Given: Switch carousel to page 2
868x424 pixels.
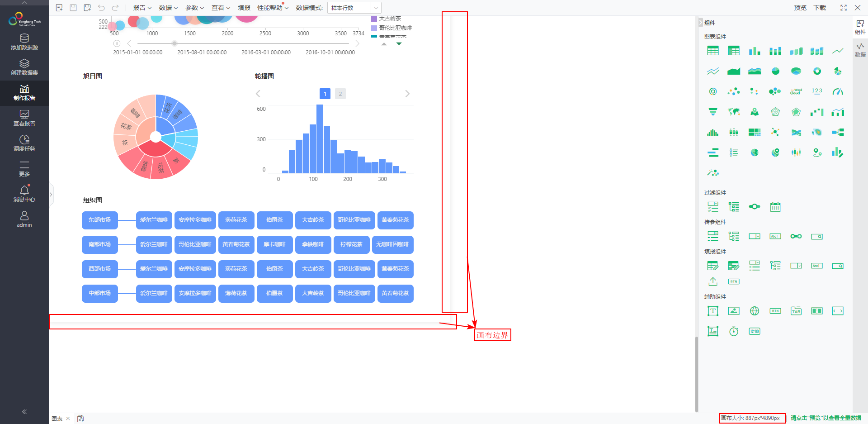Looking at the screenshot, I should 340,94.
